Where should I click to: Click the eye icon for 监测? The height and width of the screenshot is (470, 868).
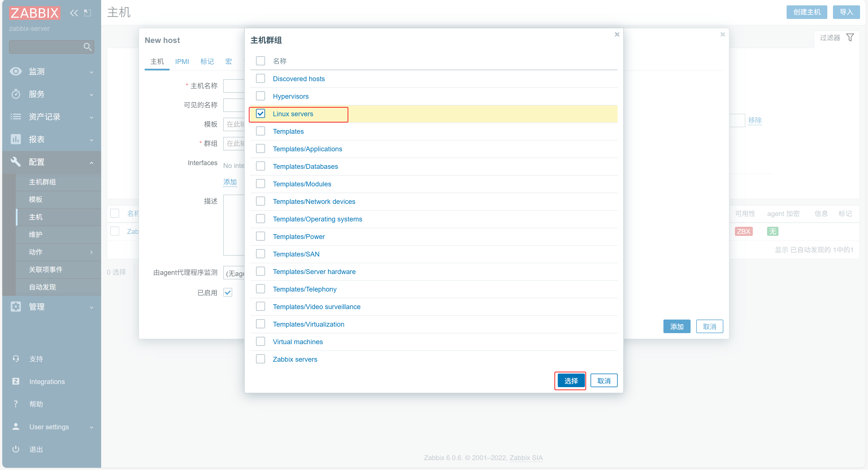[16, 71]
